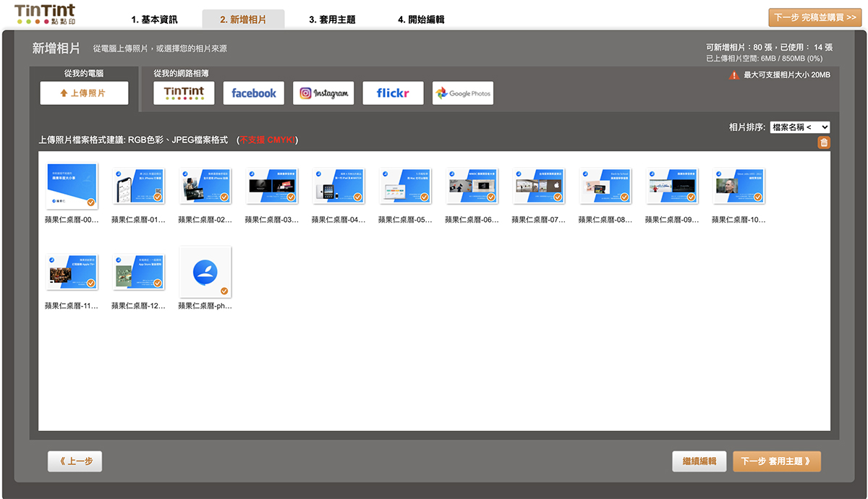Select thumbnail 蘋果仁桌曆-03
The image size is (868, 499).
point(271,185)
